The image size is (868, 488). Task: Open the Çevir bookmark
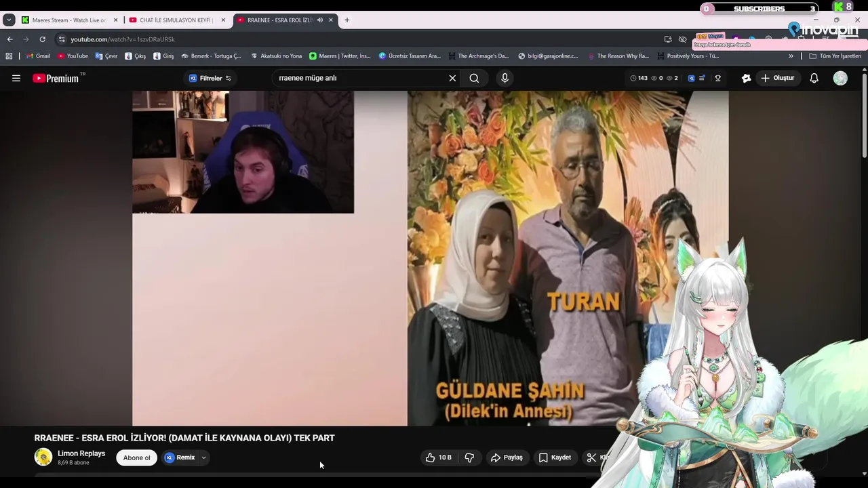(106, 56)
